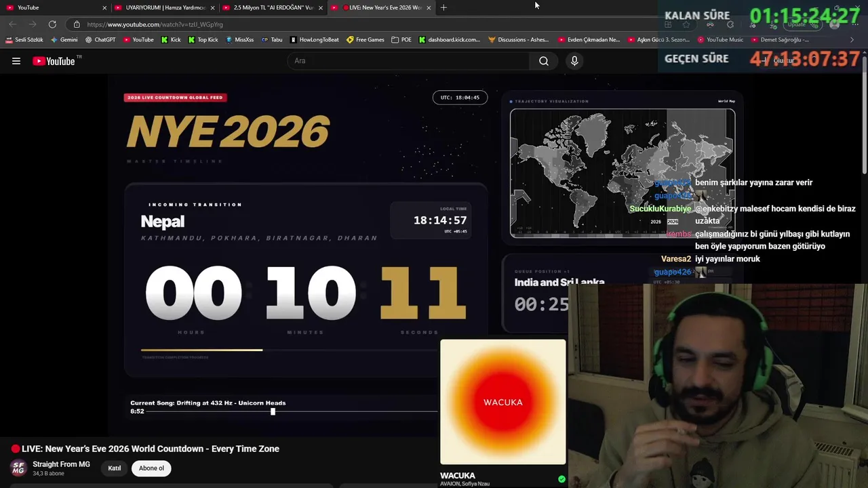Start voice search with the microphone icon
Screen dimensions: 868x488
(x=574, y=61)
